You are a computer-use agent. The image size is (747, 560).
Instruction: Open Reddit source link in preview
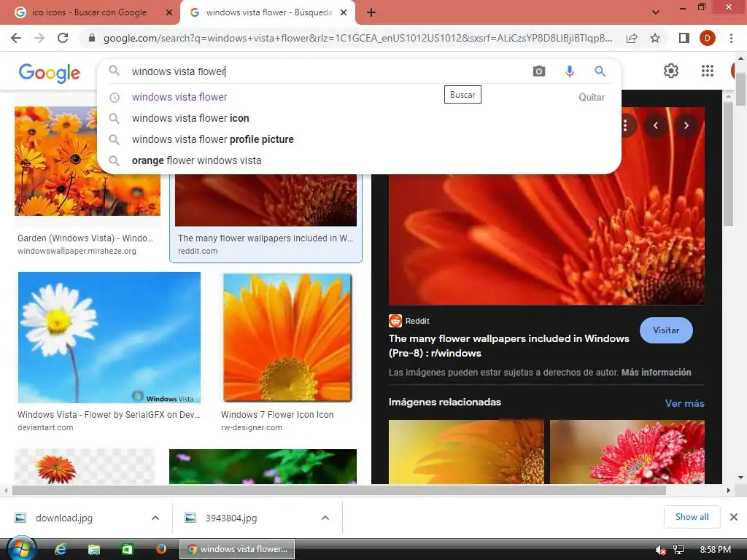(409, 321)
